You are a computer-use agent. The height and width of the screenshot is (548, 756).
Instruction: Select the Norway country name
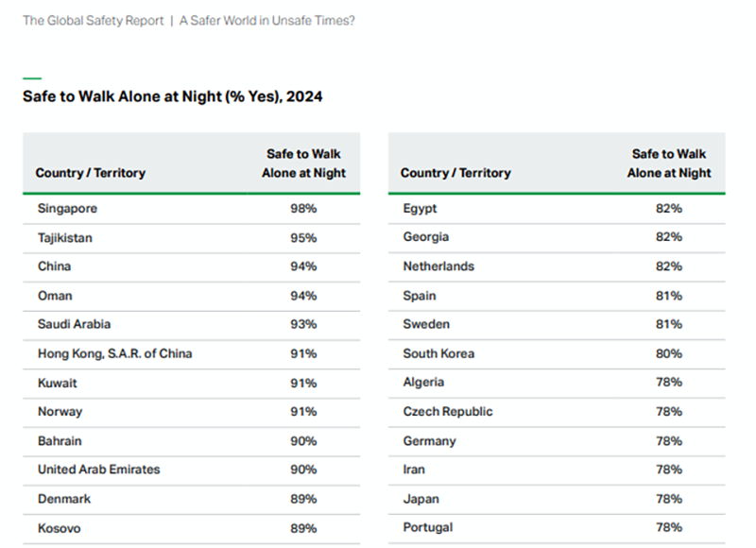coord(60,412)
